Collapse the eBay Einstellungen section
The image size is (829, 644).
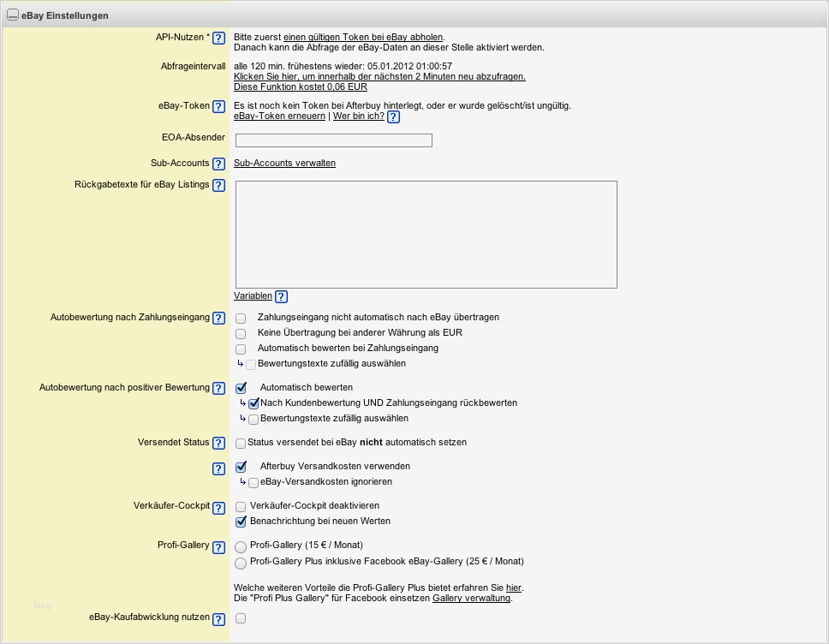[13, 15]
